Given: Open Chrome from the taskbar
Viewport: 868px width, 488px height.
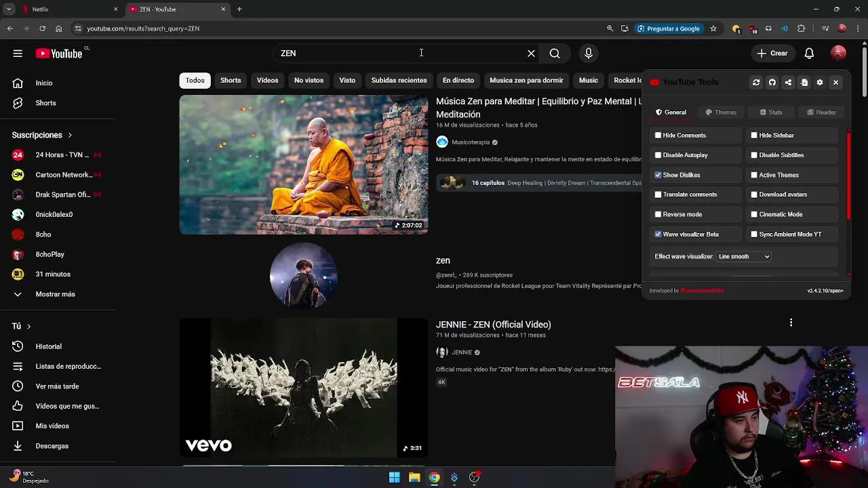Looking at the screenshot, I should 434,477.
